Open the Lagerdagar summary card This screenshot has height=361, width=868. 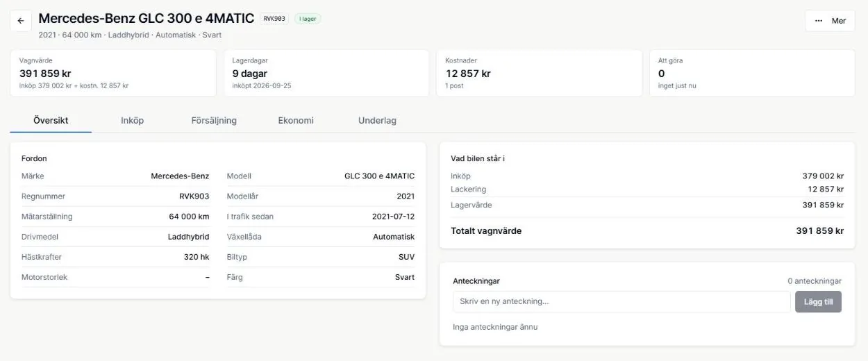click(x=326, y=73)
